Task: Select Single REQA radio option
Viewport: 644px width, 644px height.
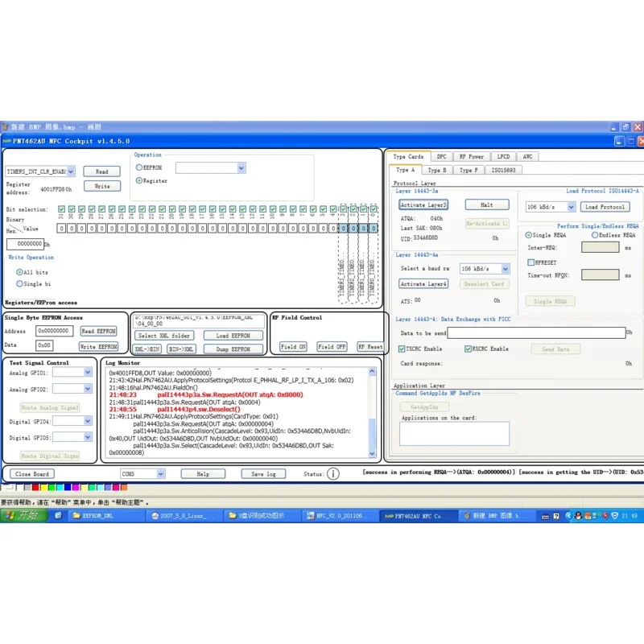Action: click(x=528, y=235)
